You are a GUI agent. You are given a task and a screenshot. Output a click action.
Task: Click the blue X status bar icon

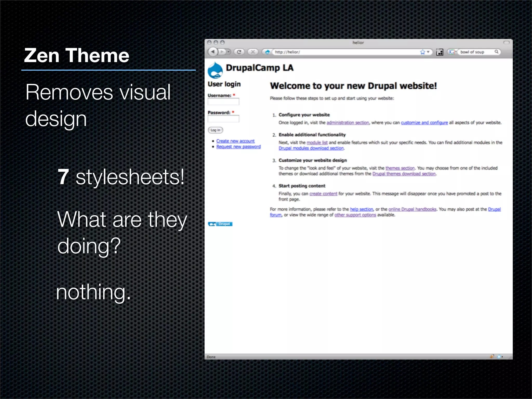coord(499,357)
